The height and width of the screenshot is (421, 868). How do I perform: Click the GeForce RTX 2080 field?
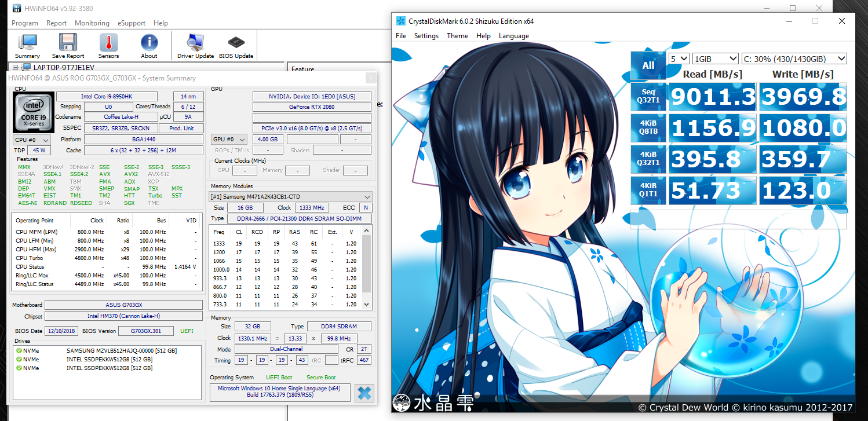[312, 107]
